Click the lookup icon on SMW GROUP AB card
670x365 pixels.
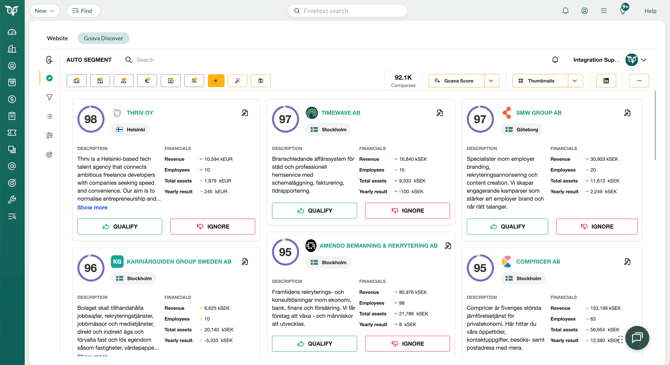click(627, 113)
